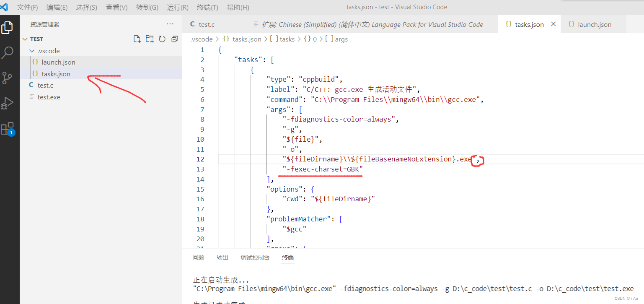Click line number 12 in gutter
This screenshot has width=644, height=304.
(x=200, y=159)
